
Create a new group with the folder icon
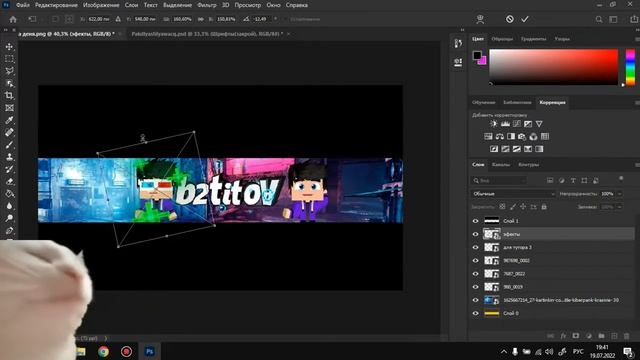tap(601, 336)
